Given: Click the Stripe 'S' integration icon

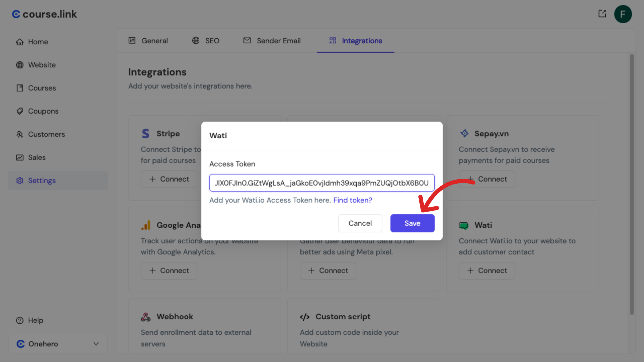Looking at the screenshot, I should point(145,133).
